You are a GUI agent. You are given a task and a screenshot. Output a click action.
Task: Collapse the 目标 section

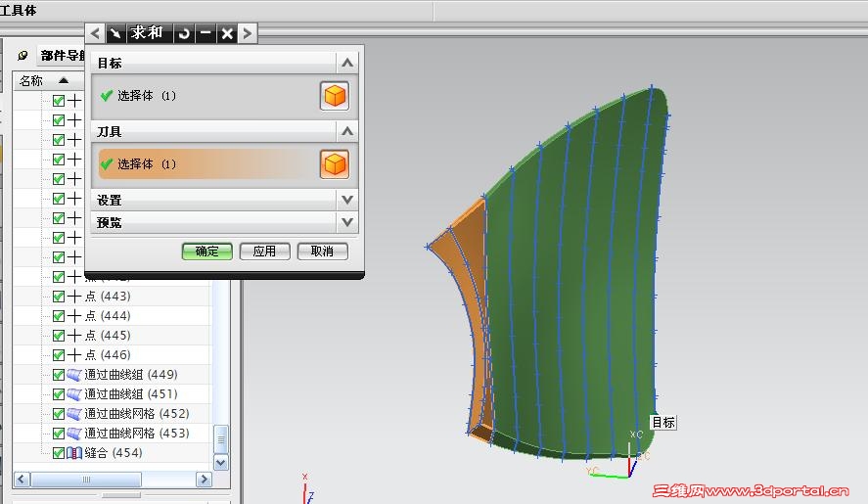click(x=347, y=63)
